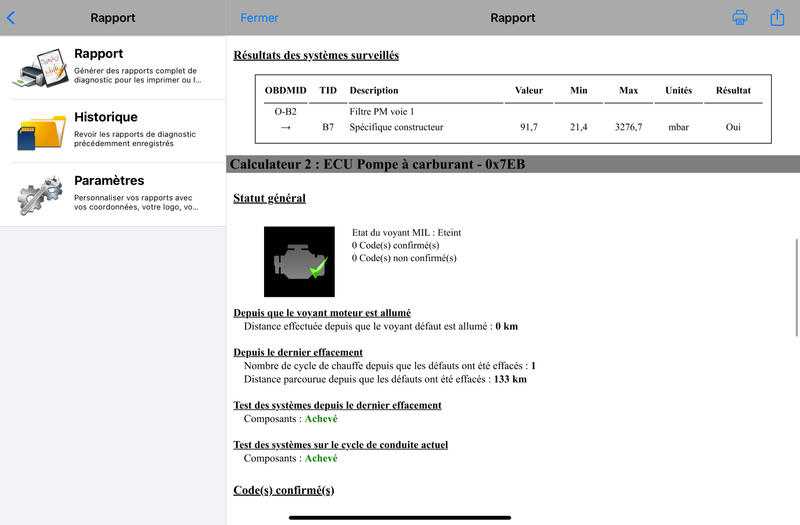The height and width of the screenshot is (525, 800).
Task: Click the 'Résultats des systèmes surveillés' heading
Action: click(x=316, y=55)
